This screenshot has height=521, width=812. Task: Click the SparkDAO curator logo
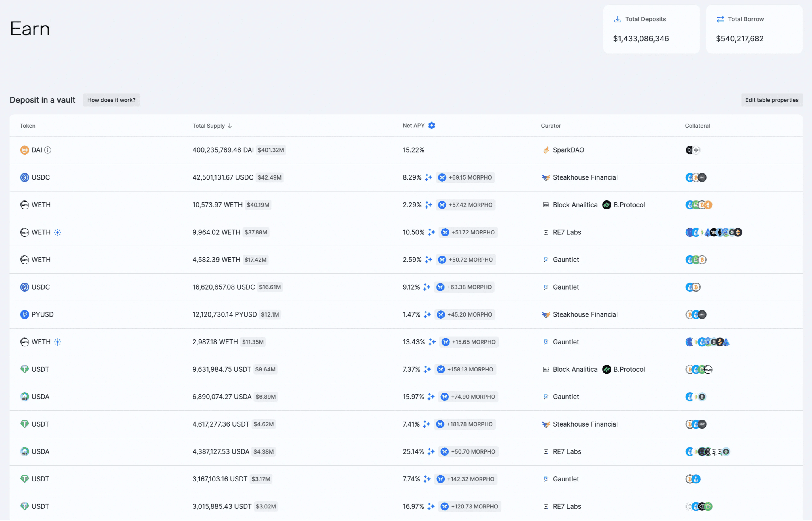point(546,150)
